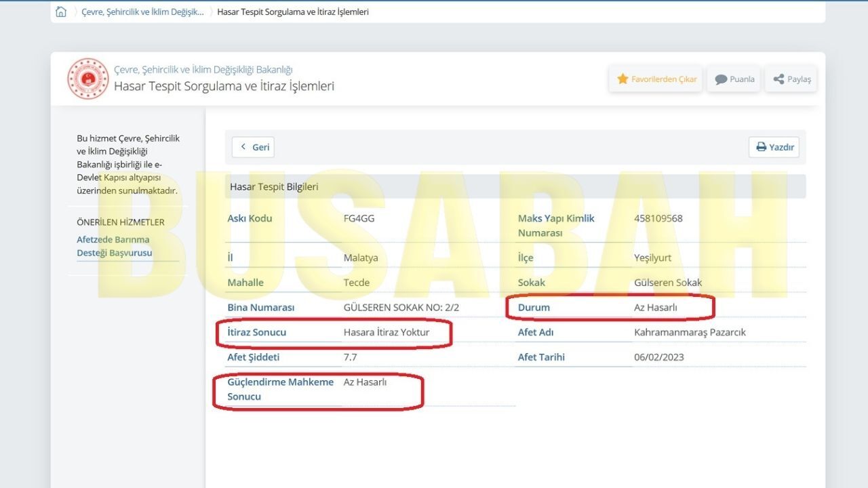Click the printer icon in Yazdır
The width and height of the screenshot is (868, 488).
tap(761, 147)
